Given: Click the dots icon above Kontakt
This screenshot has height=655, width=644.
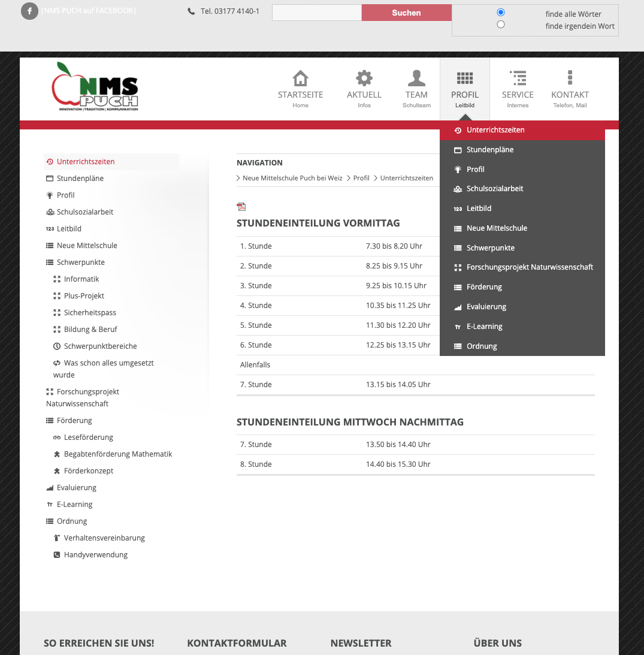Looking at the screenshot, I should click(570, 78).
